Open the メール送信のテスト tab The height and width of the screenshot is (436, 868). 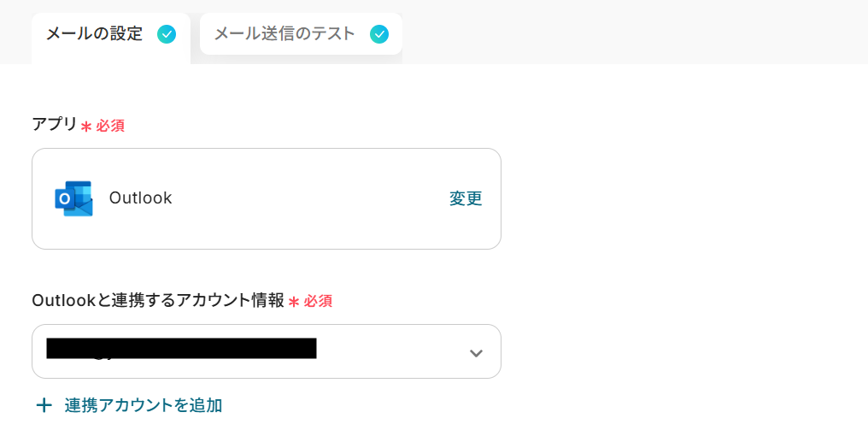(284, 34)
